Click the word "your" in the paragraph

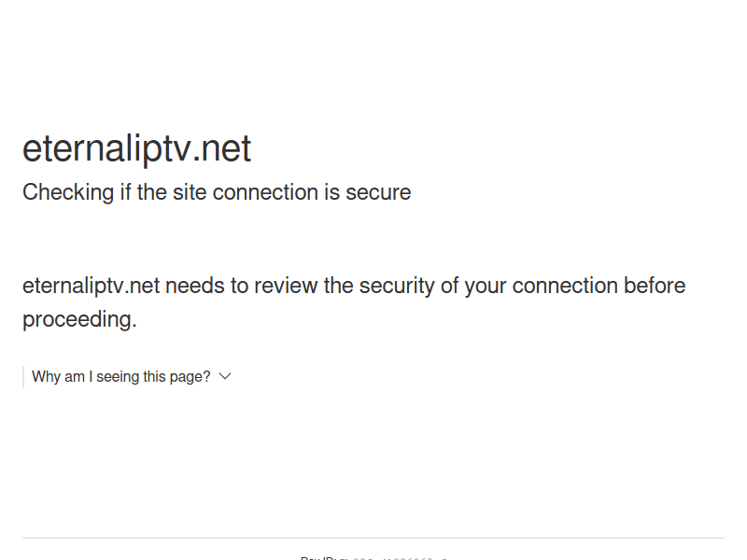point(486,286)
